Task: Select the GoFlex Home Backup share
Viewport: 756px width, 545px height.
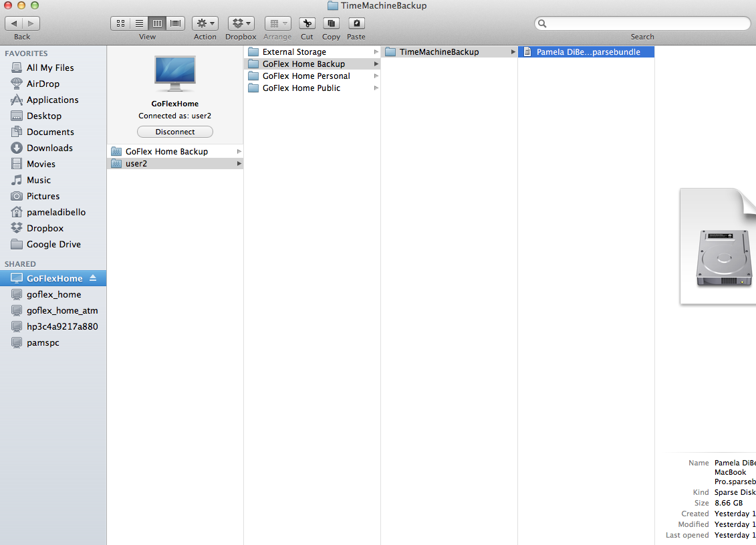Action: coord(175,151)
